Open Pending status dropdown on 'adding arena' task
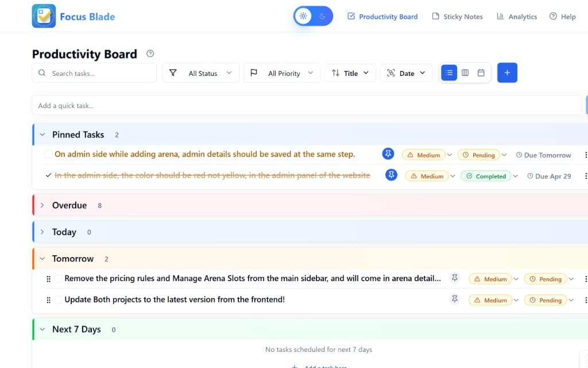 [482, 155]
